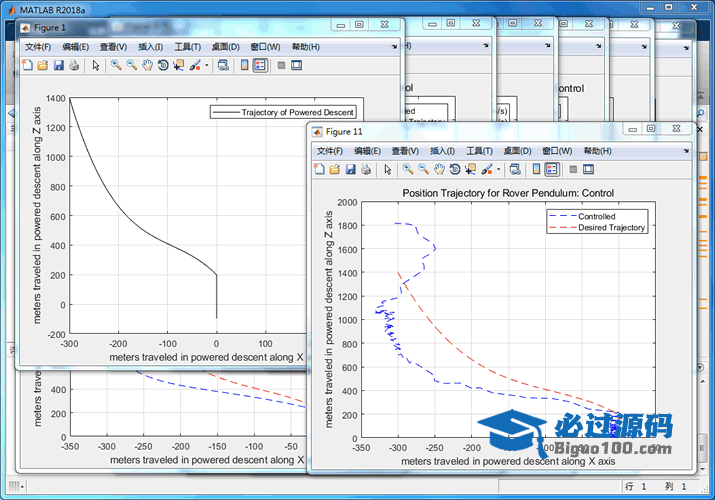715x500 pixels.
Task: Toggle Zoom In mode in Figure 11 toolbar
Action: click(x=408, y=169)
